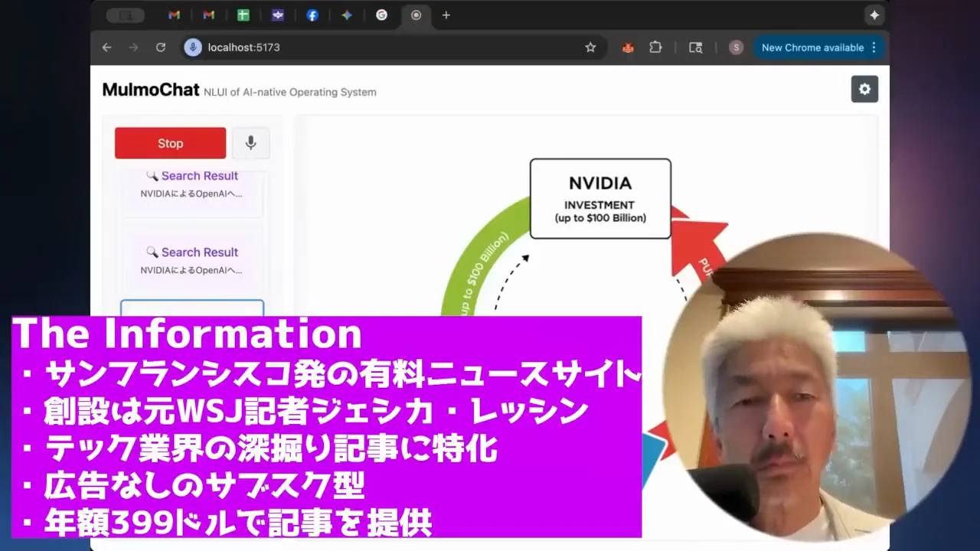Open the Extensions puzzle icon
The height and width of the screenshot is (551, 980).
point(655,47)
